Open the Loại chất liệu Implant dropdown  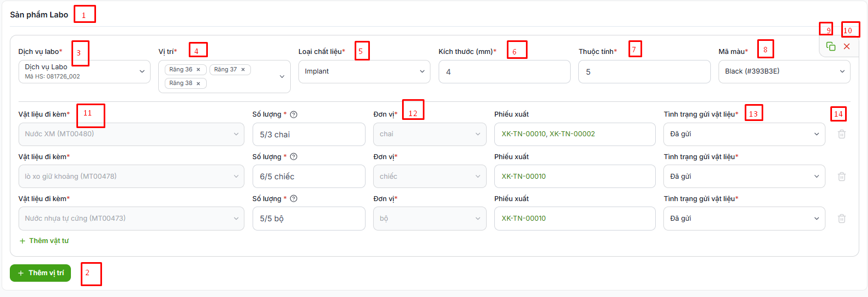coord(364,71)
